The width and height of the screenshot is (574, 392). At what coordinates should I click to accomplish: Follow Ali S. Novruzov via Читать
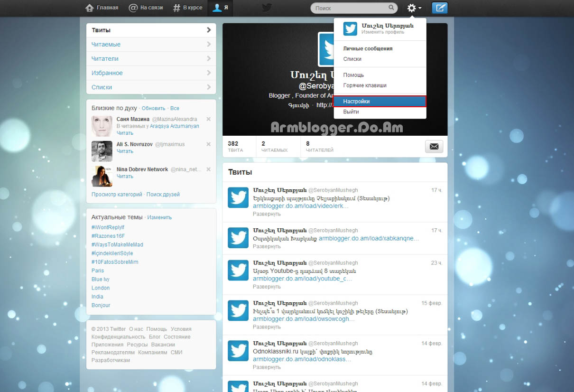click(125, 151)
